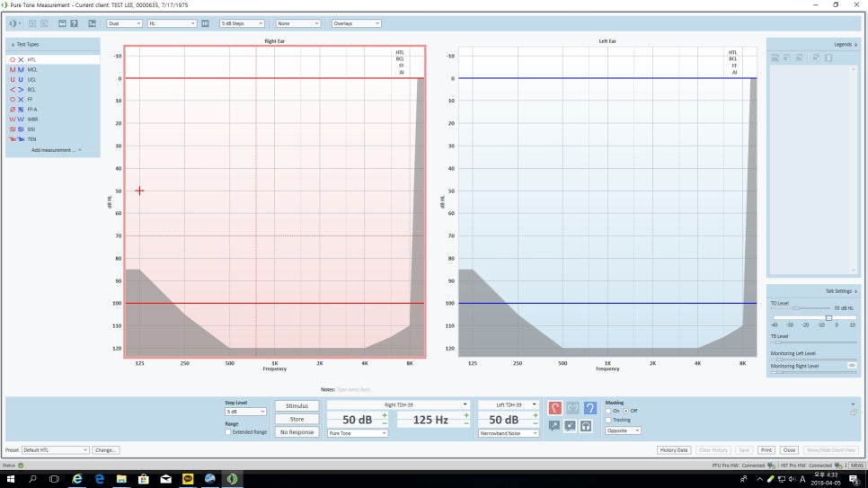868x488 pixels.
Task: Open the application logo menu in the toolbar
Action: pyautogui.click(x=13, y=23)
